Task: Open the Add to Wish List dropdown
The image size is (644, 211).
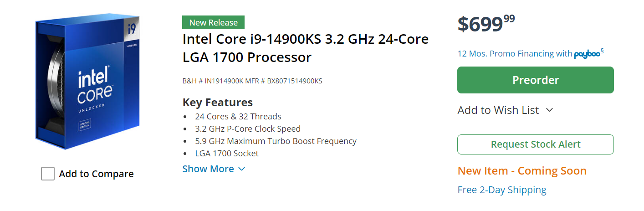Action: click(x=498, y=110)
